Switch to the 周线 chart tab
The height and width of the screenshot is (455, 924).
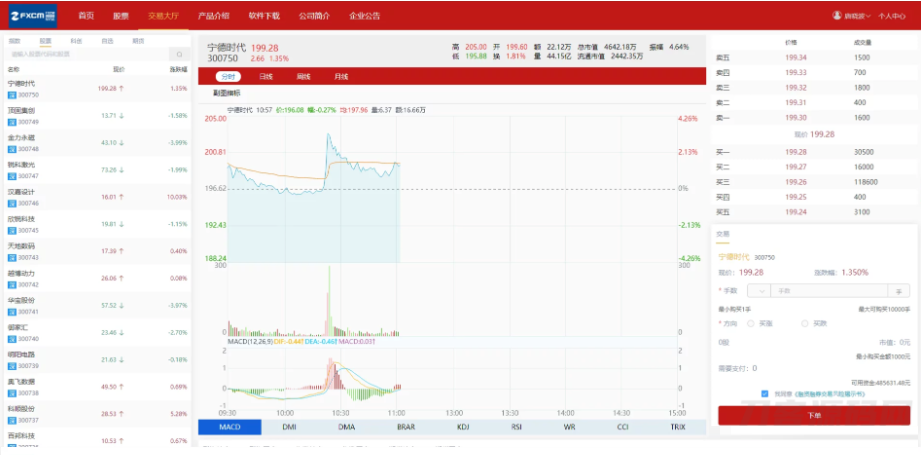pyautogui.click(x=303, y=77)
